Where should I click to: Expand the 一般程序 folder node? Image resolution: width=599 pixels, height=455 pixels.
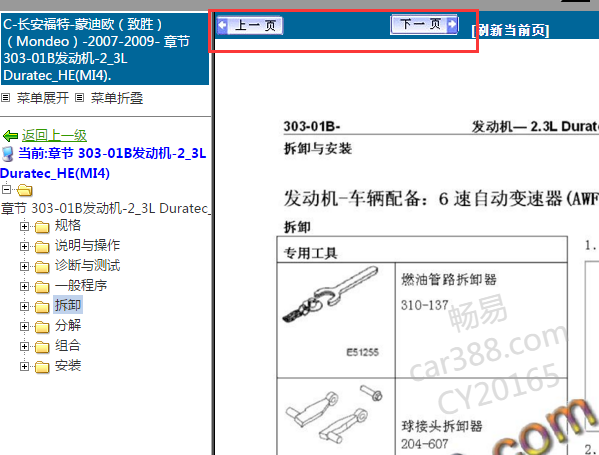[x=24, y=287]
